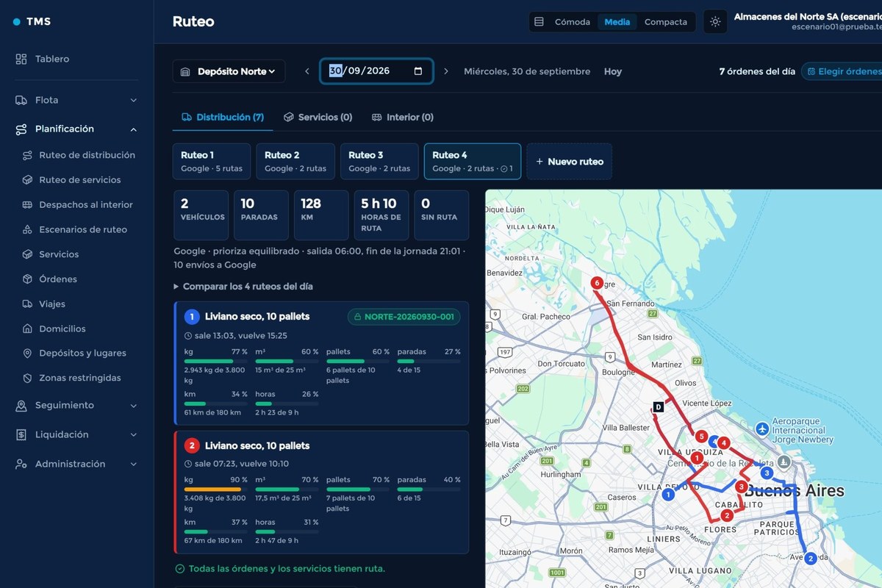
Task: Open the Depósito Norte dropdown
Action: tap(229, 71)
